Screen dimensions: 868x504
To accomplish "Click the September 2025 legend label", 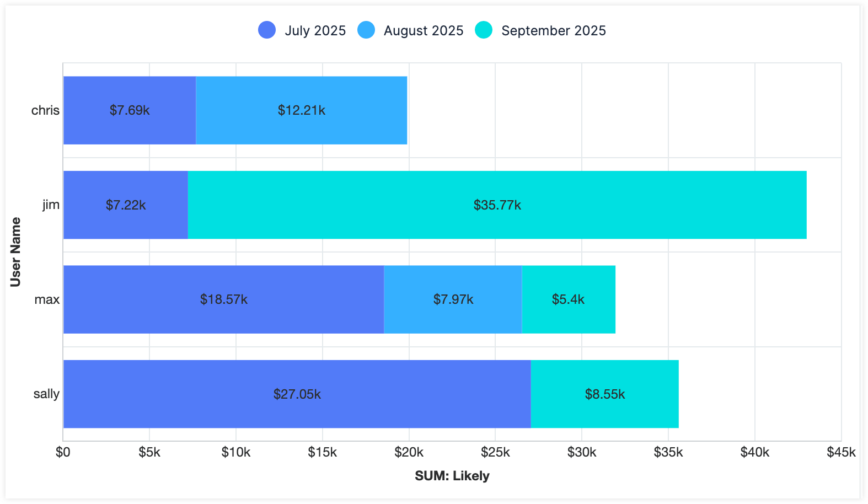I will click(x=553, y=31).
